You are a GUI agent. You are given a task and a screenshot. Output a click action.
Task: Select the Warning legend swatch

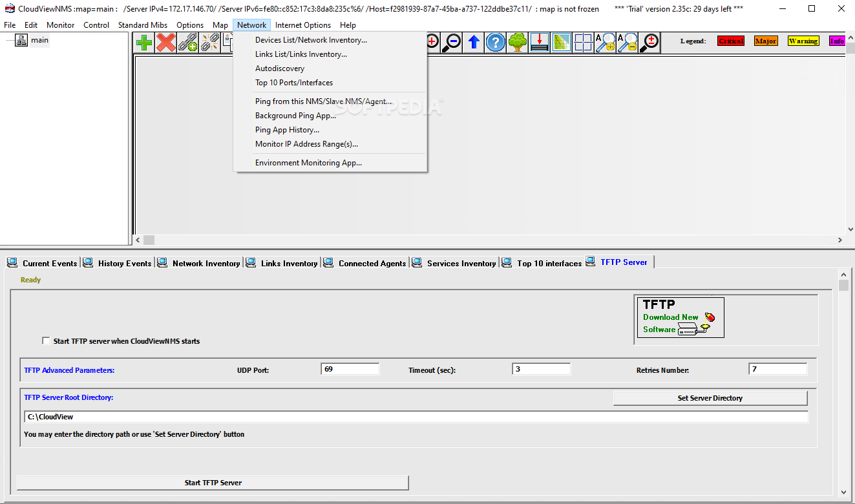pyautogui.click(x=803, y=41)
